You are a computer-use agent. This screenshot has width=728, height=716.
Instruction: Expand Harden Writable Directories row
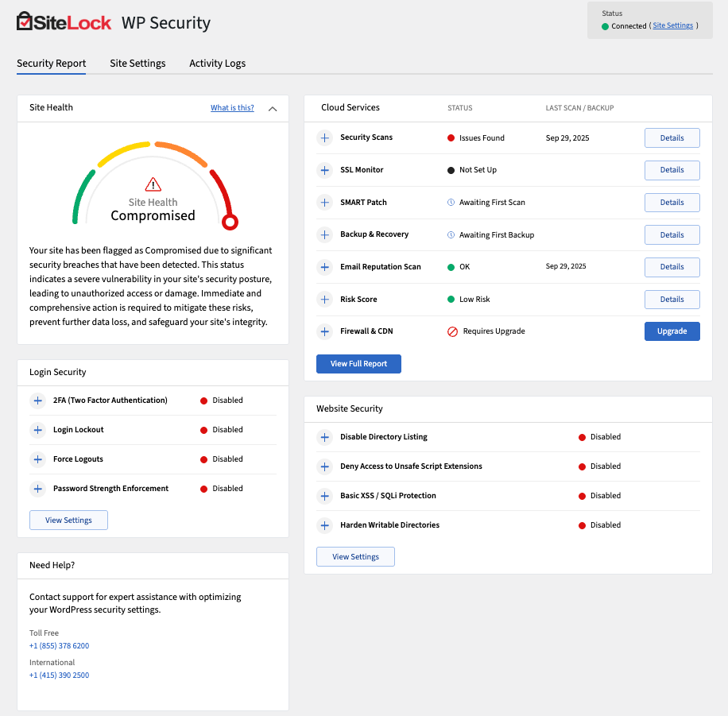(324, 525)
